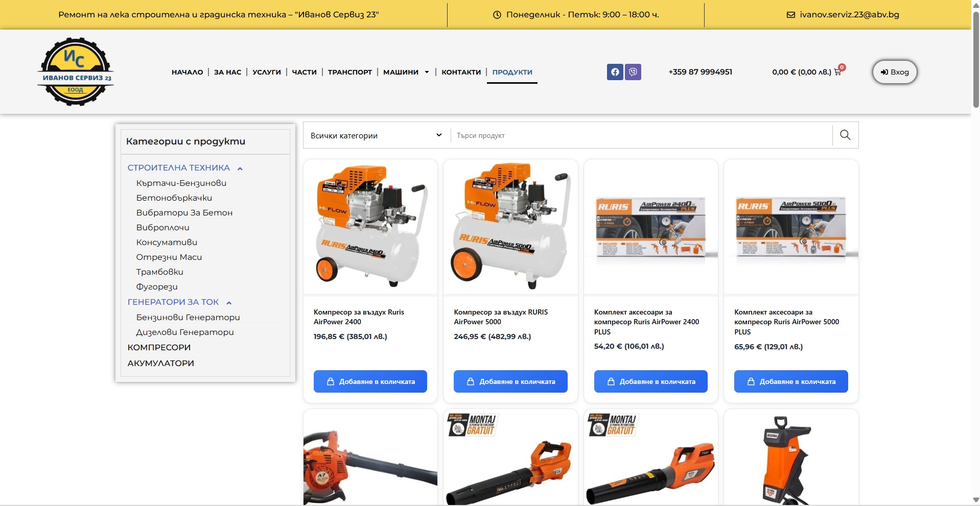
Task: Add AirPower 5000 PLUS accessory kit to cart
Action: 791,381
